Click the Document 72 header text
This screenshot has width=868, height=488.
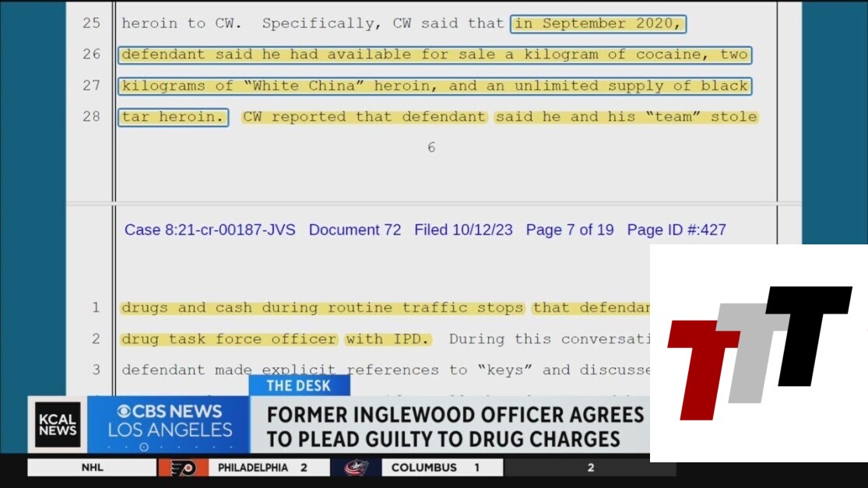coord(355,230)
